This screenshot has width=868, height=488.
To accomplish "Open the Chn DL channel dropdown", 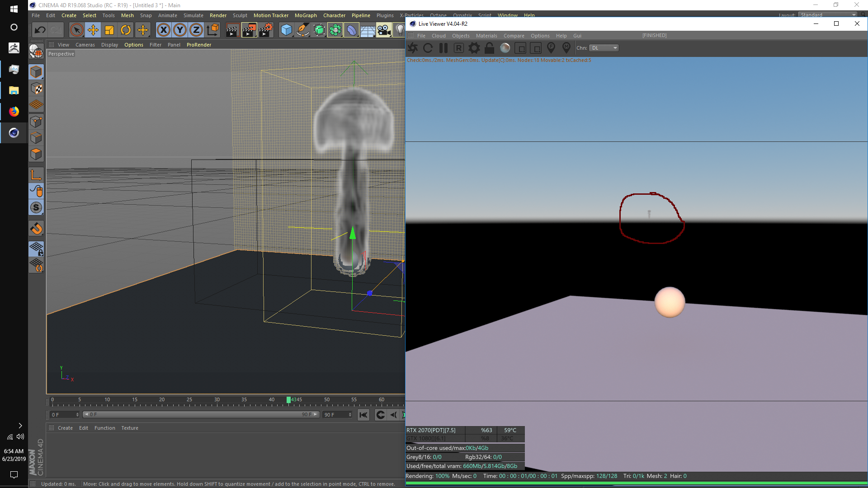I will pos(604,48).
